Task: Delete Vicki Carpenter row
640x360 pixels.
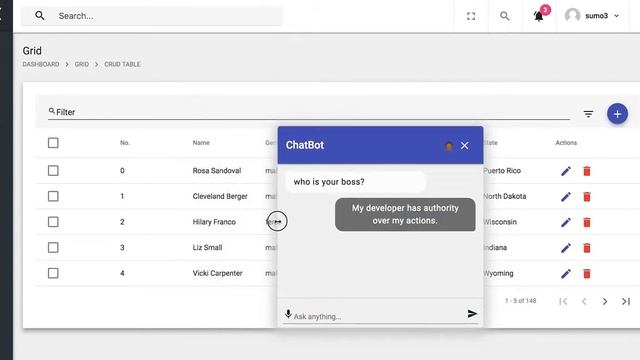Action: (x=587, y=273)
